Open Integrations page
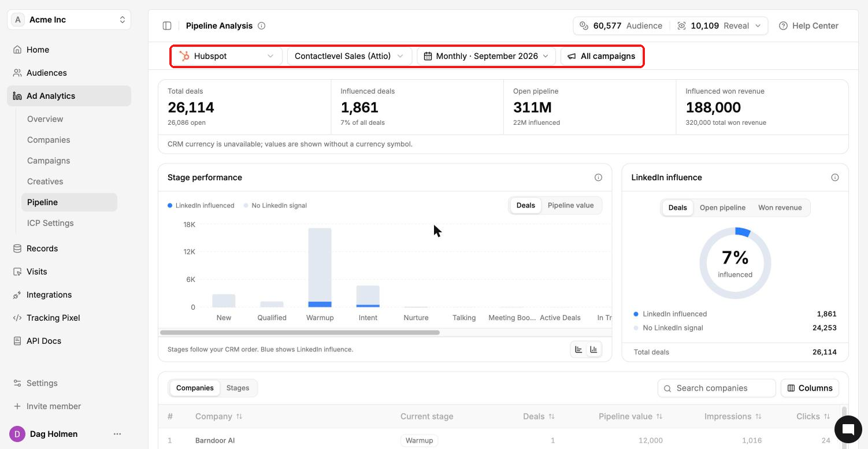The width and height of the screenshot is (868, 449). click(69, 295)
